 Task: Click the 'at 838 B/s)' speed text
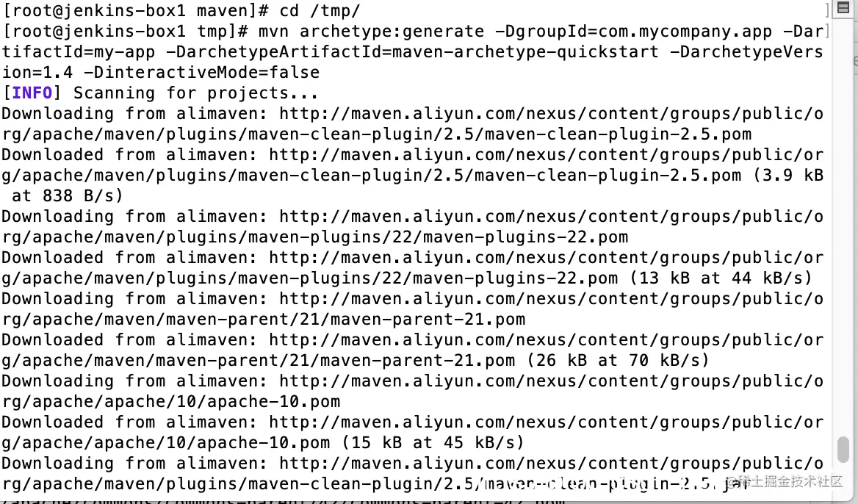(x=68, y=196)
